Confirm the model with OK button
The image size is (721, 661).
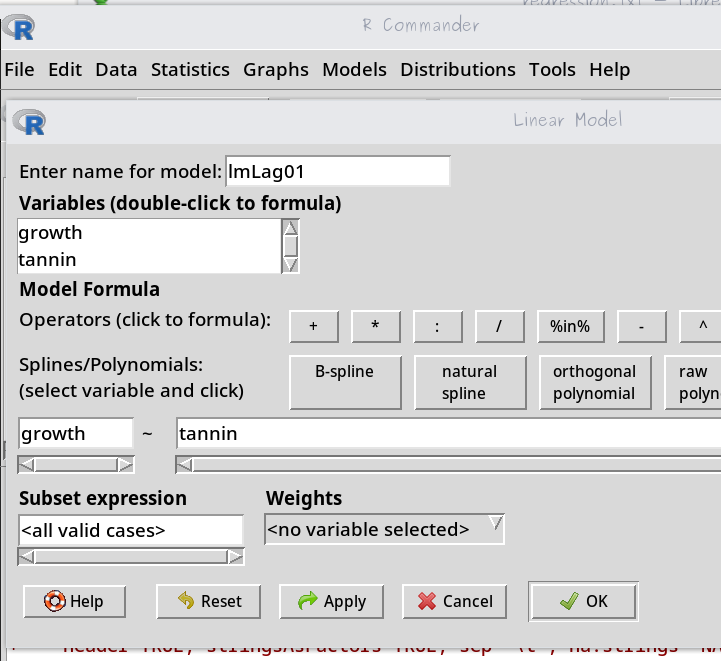[x=583, y=601]
